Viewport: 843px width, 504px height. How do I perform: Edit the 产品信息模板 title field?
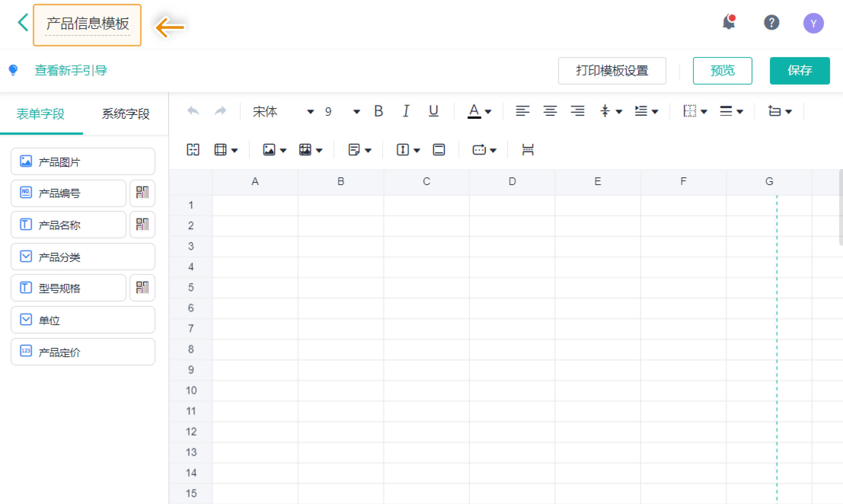click(x=87, y=24)
